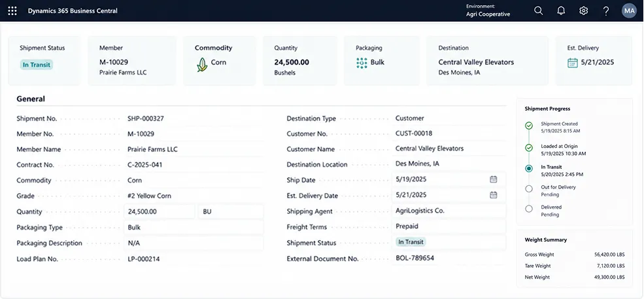Click the help question mark icon

pos(606,10)
